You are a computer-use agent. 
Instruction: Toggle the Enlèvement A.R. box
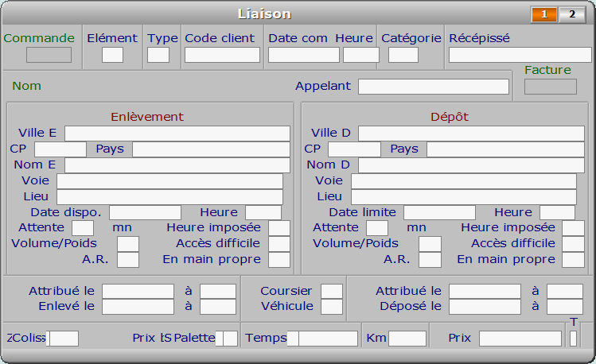click(x=128, y=260)
